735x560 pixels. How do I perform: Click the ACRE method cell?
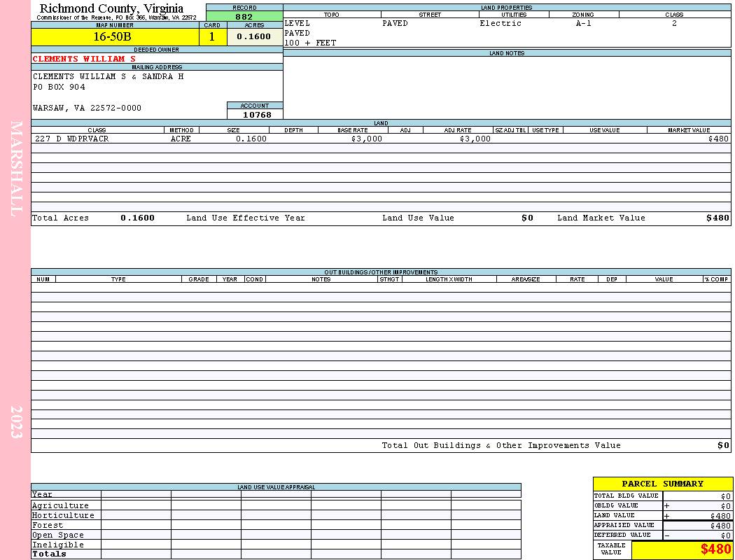coord(181,139)
